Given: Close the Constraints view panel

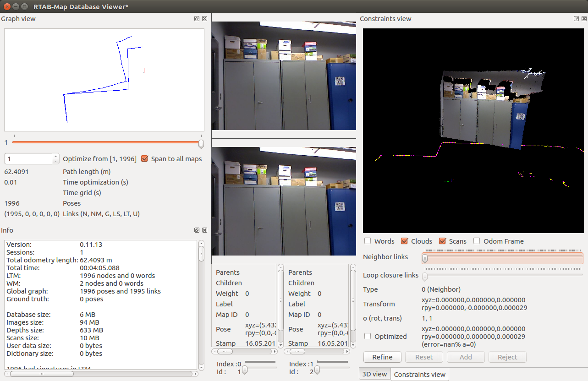Looking at the screenshot, I should (x=584, y=19).
